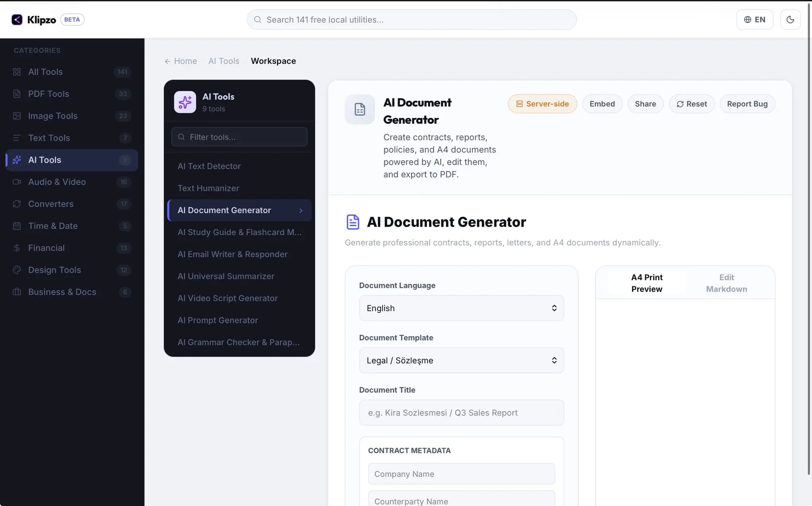Click the Counterparty Name input field
The image size is (812, 506).
pos(462,500)
